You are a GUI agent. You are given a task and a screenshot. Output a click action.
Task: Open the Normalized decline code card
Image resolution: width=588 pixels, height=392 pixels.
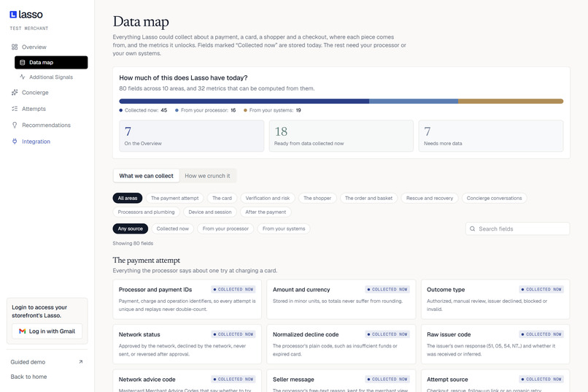click(341, 345)
